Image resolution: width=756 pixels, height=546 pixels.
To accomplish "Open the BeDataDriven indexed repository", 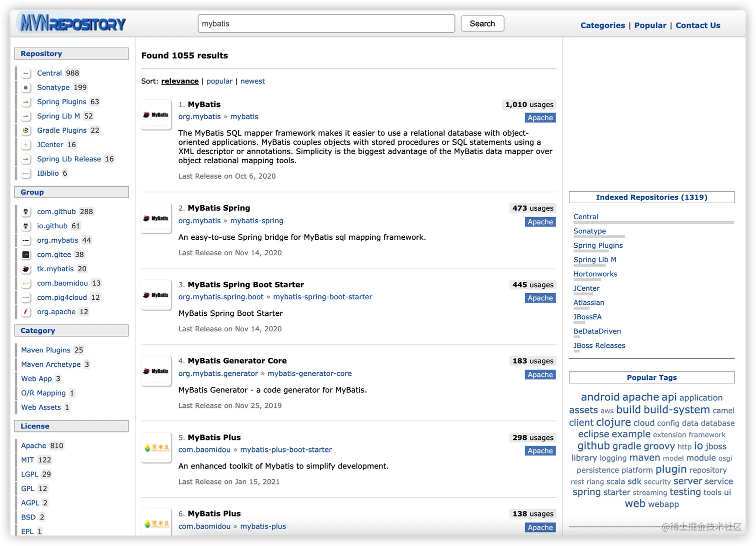I will tap(597, 331).
